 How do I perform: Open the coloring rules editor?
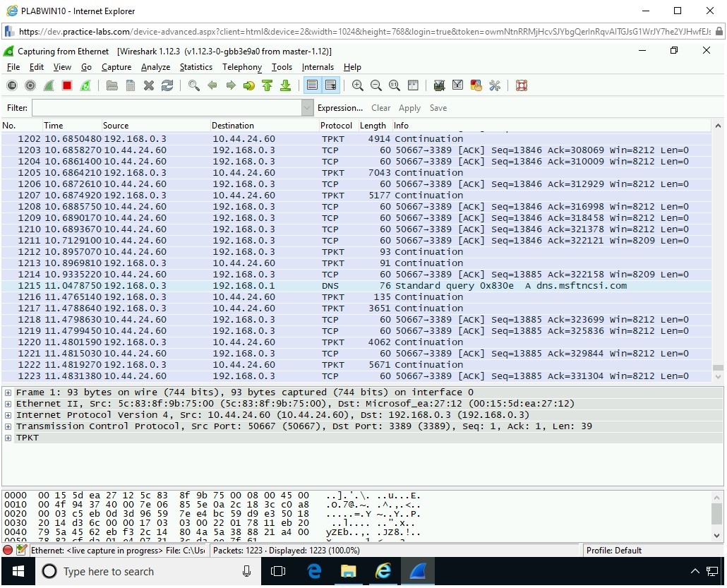click(476, 85)
